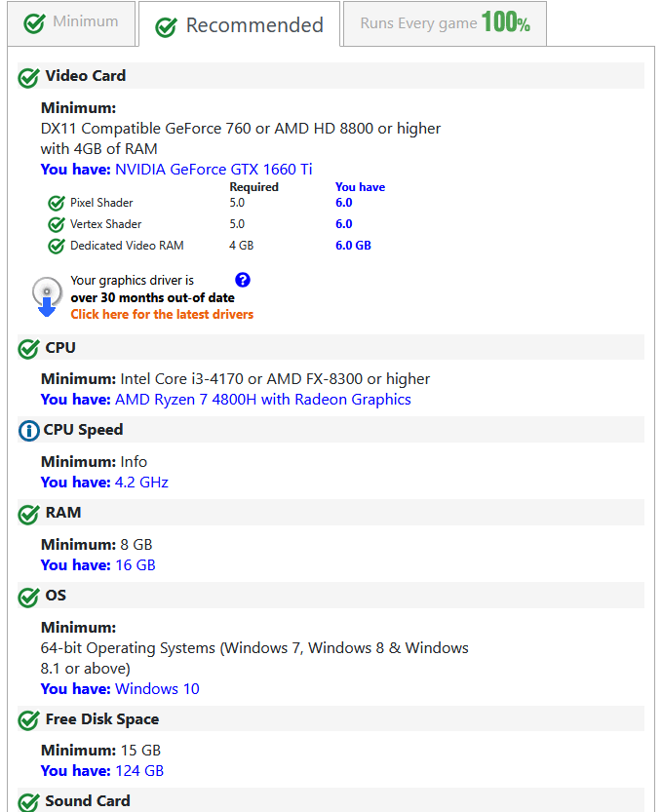Click 'Intel Core i3-4170 or AMD FX-8300' requirement text
662x812 pixels.
coord(242,378)
